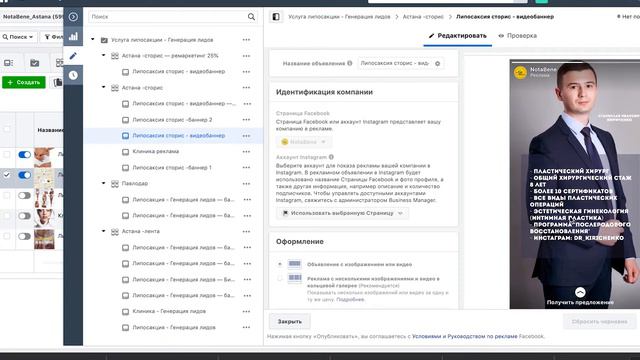Image resolution: width=640 pixels, height=360 pixels.
Task: Toggle the panel layout icon beside breadcrumb
Action: coord(276,17)
